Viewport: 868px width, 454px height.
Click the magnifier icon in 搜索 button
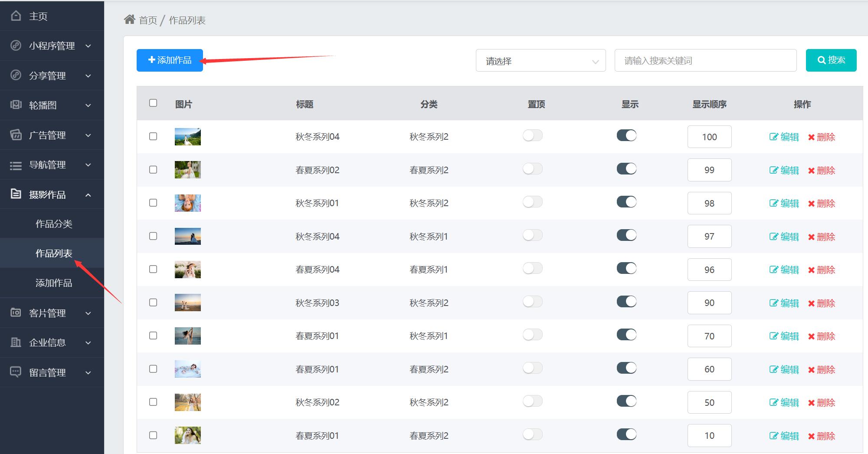(x=821, y=60)
